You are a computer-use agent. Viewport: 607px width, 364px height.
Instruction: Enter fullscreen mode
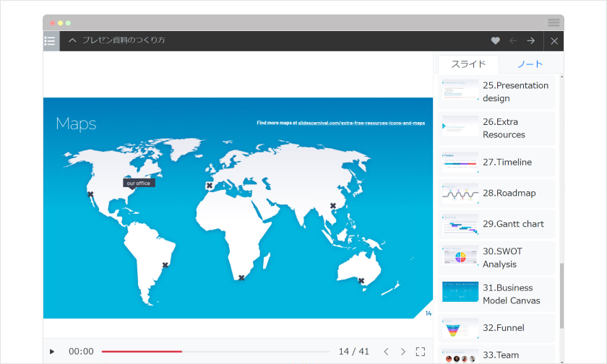pos(421,352)
